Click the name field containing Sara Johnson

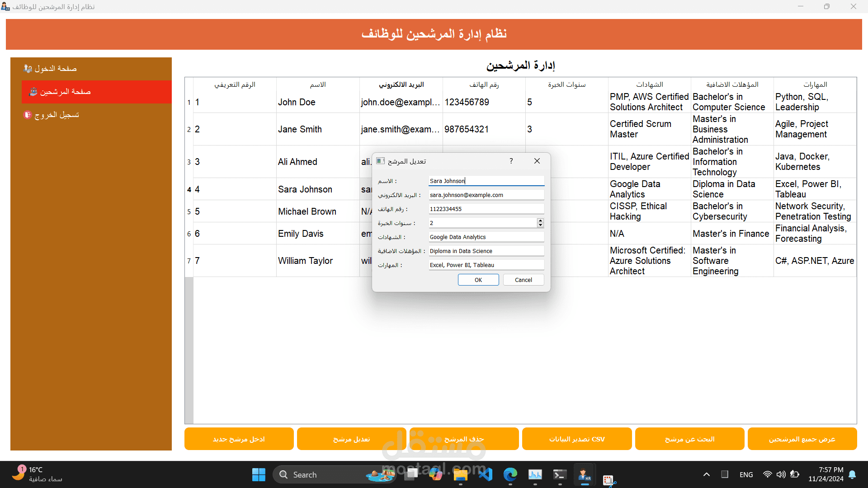point(486,181)
